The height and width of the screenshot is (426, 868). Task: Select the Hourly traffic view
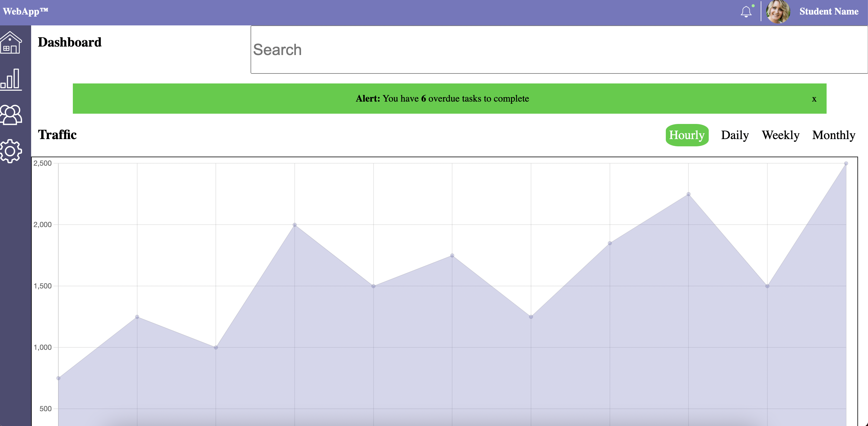[687, 135]
